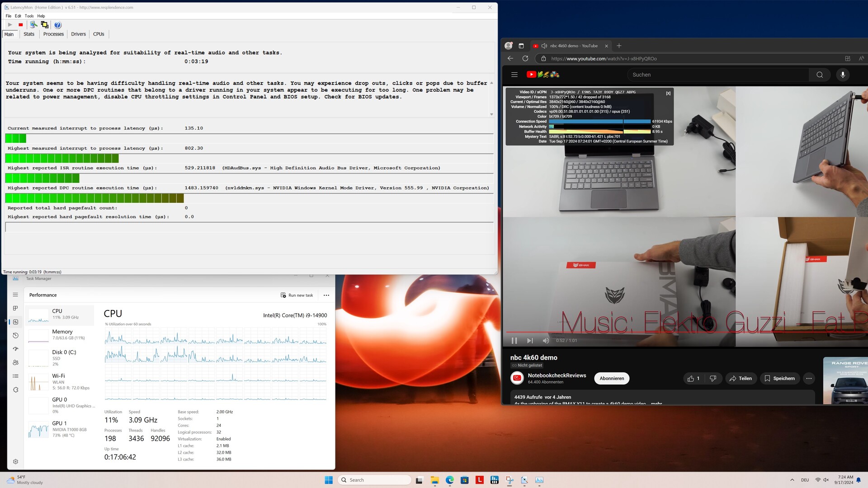The height and width of the screenshot is (488, 868).
Task: Open Task Manager Startup apps icon
Action: [x=15, y=349]
